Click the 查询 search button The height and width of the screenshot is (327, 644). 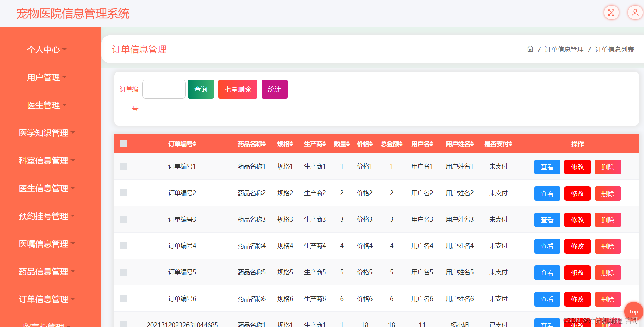(x=201, y=89)
